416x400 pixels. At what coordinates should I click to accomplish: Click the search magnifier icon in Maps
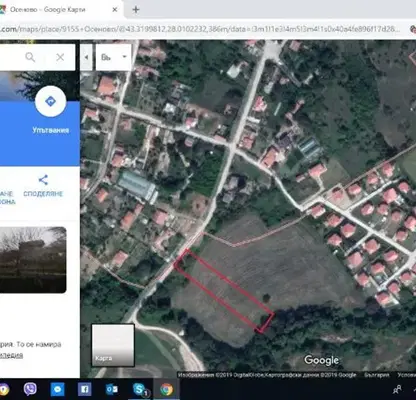pyautogui.click(x=30, y=57)
